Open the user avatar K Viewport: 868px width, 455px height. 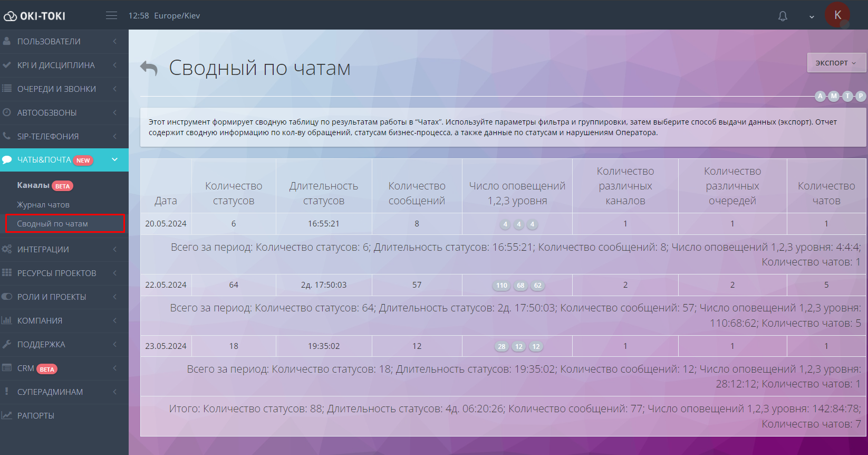click(x=838, y=15)
